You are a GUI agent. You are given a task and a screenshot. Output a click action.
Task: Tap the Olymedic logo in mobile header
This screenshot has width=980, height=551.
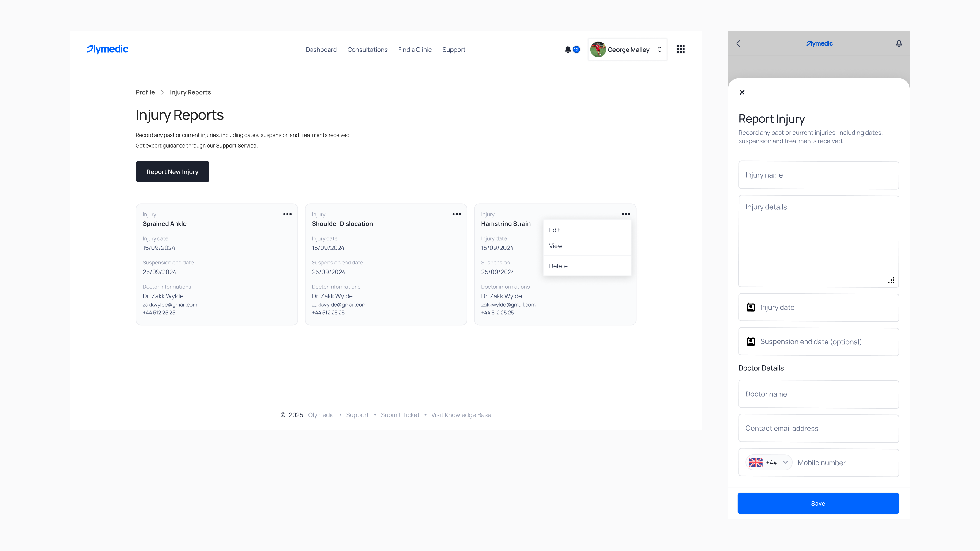pyautogui.click(x=820, y=43)
